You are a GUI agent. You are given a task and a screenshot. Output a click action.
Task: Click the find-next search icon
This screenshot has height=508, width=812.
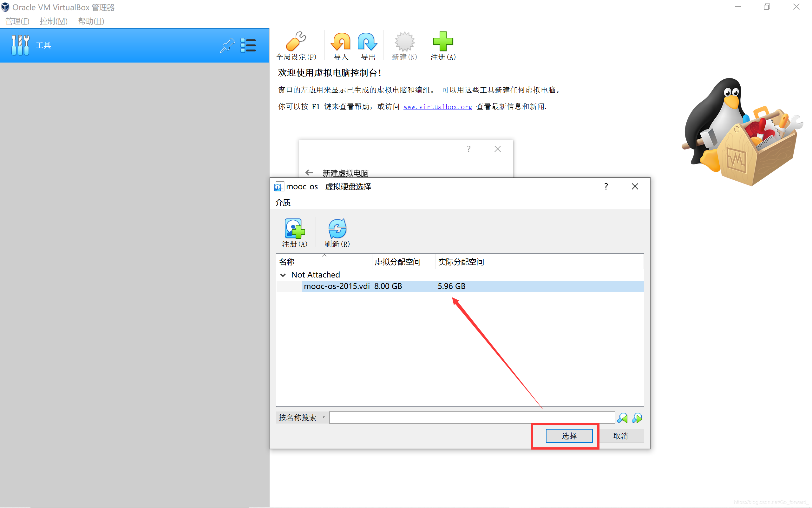(637, 418)
